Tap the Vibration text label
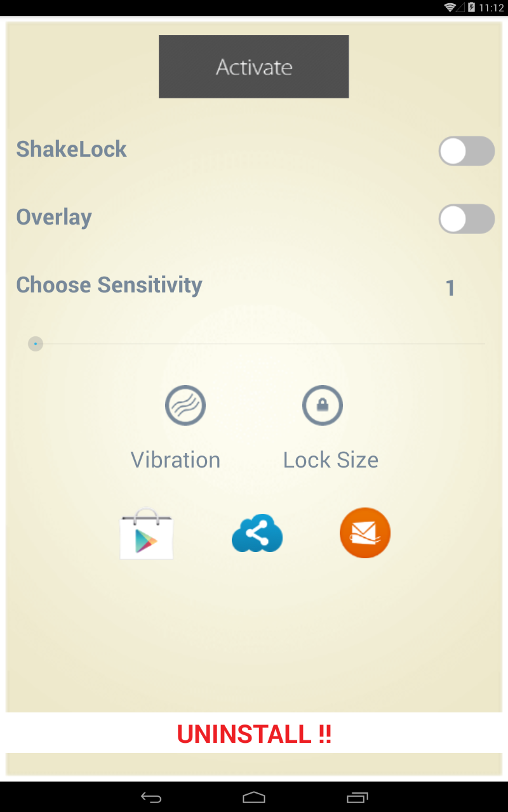 [x=175, y=460]
